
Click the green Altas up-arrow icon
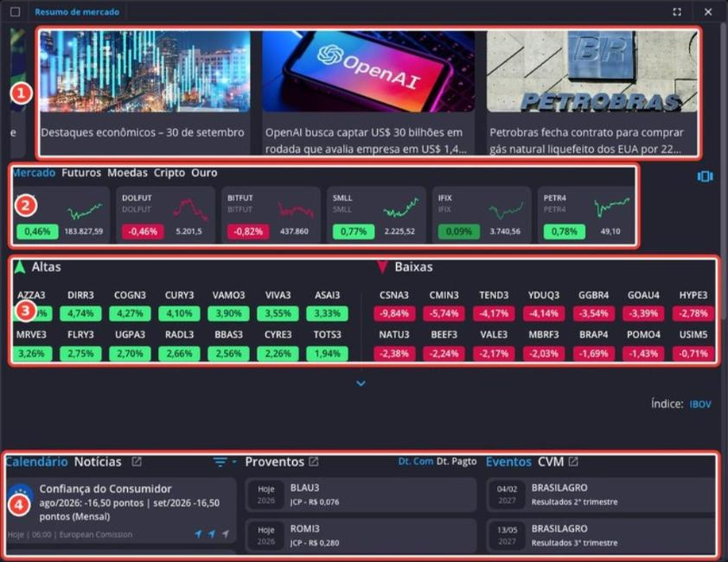(20, 267)
